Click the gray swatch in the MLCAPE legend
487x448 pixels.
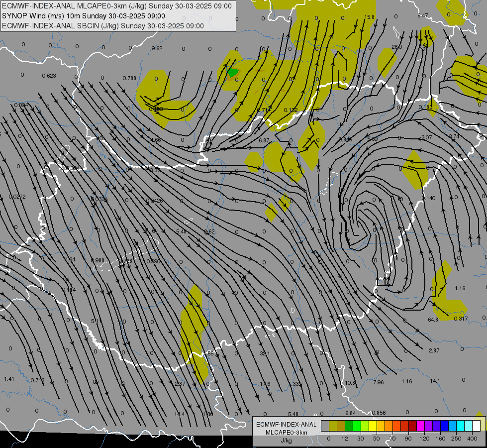(325, 426)
